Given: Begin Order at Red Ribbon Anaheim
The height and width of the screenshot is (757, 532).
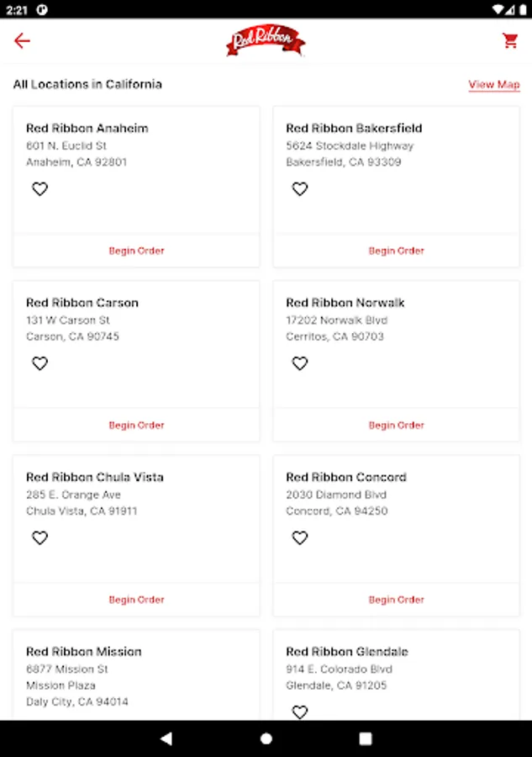Looking at the screenshot, I should coord(136,251).
